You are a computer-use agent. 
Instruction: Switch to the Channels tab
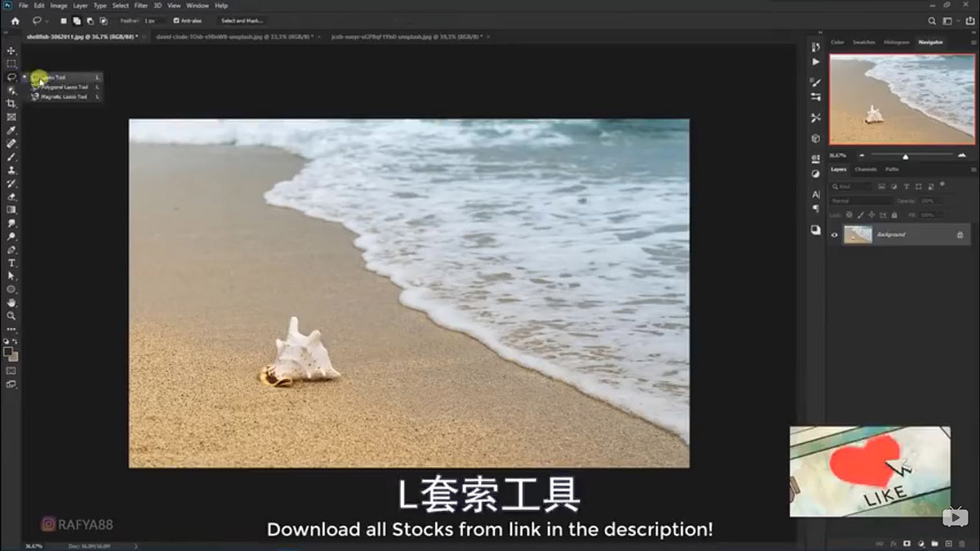(866, 170)
